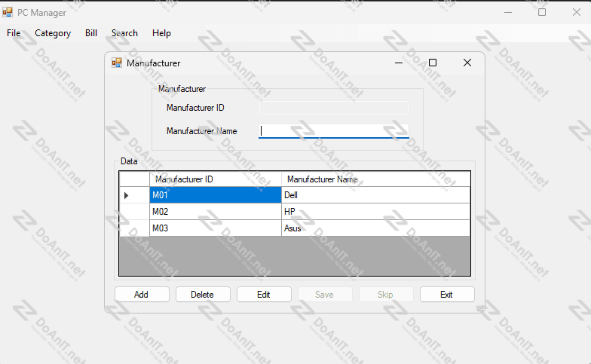Click the Manufacturer window title icon
Image resolution: width=591 pixels, height=364 pixels.
(x=117, y=63)
